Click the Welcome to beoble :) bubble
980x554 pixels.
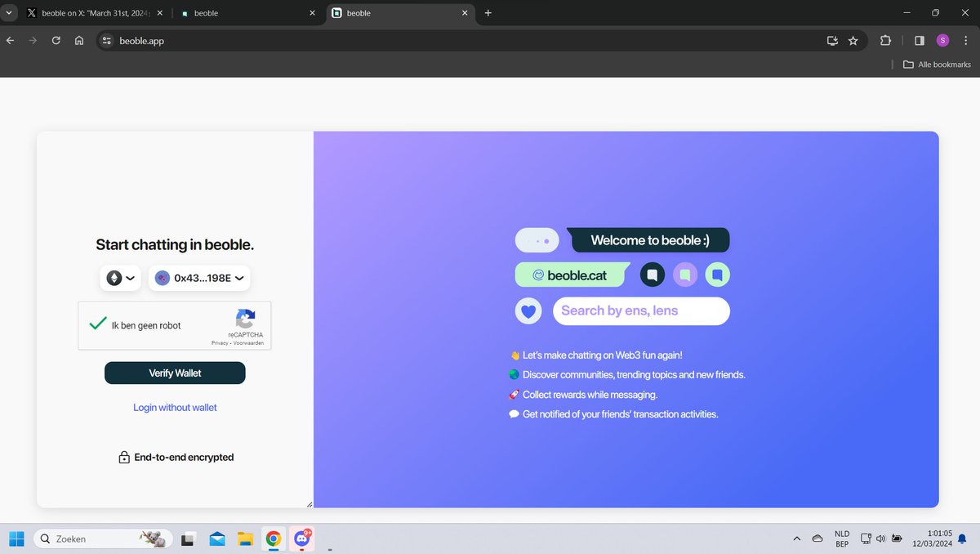649,240
